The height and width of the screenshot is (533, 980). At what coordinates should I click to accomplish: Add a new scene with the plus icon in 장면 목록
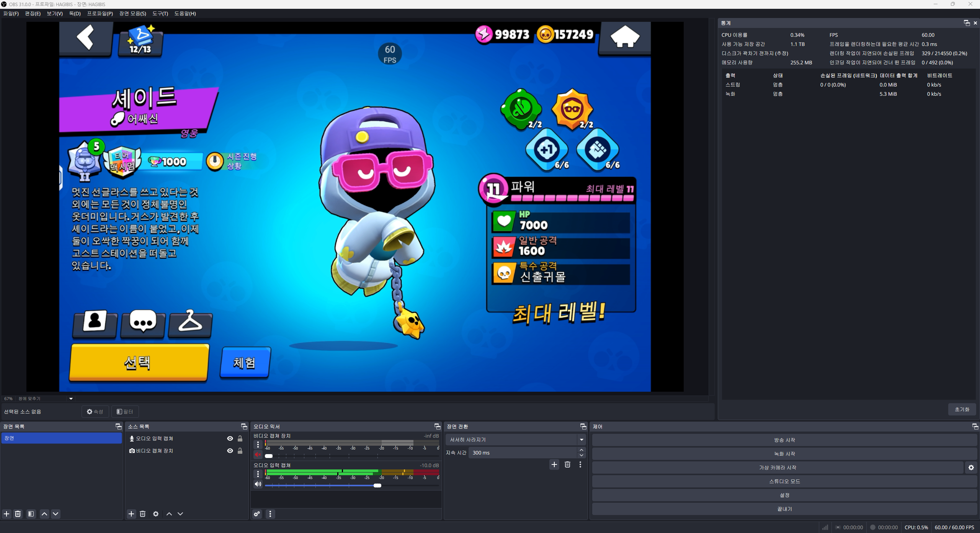coord(7,514)
